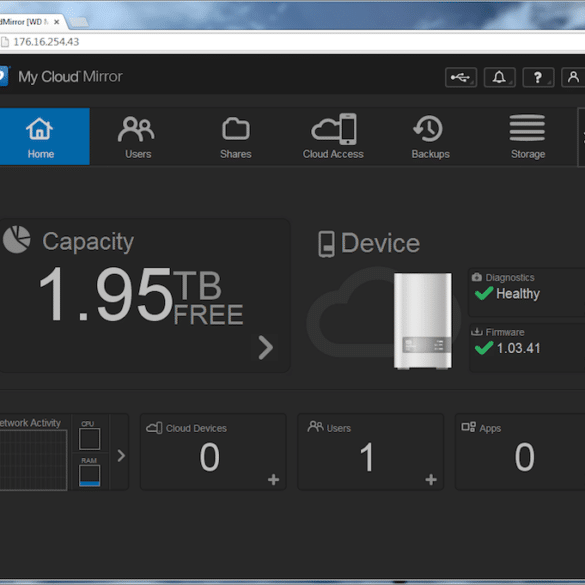Click the Network Activity graph
This screenshot has width=585, height=585.
(33, 460)
